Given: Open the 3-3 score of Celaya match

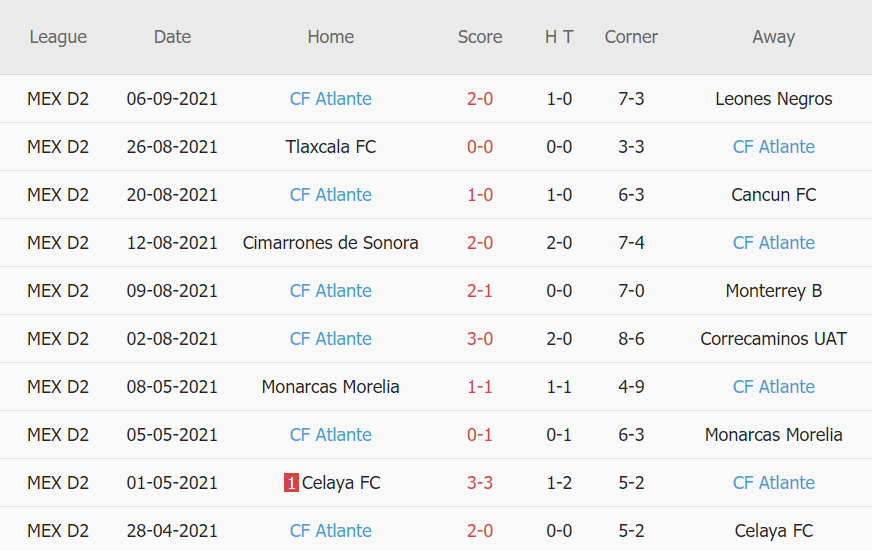Looking at the screenshot, I should click(x=480, y=483).
